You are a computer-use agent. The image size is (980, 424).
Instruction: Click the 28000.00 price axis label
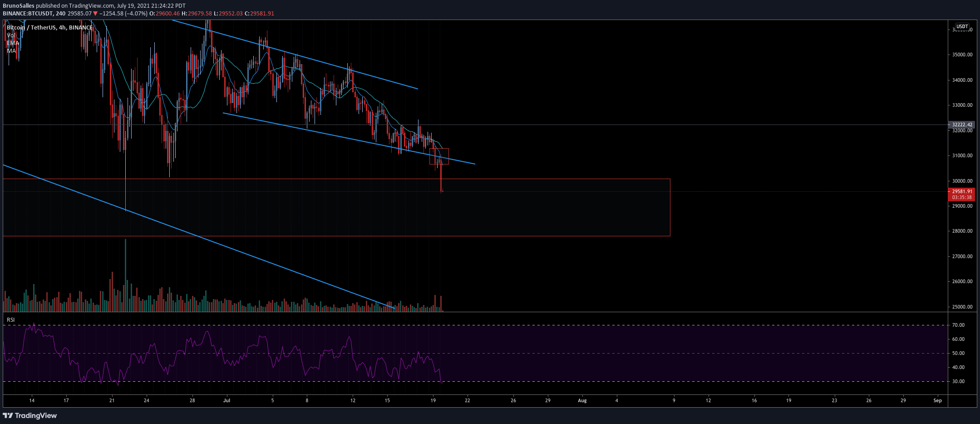961,231
